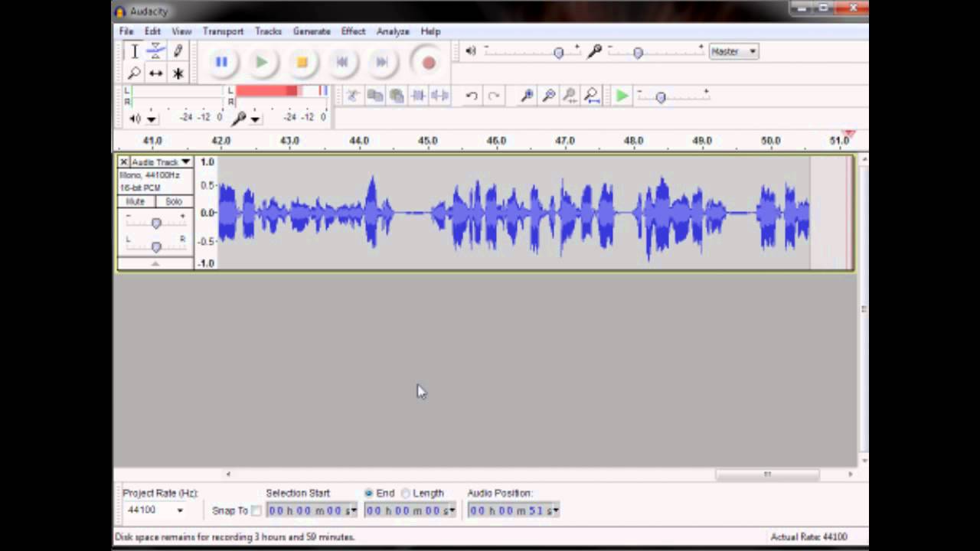980x551 pixels.
Task: Solo the Audio Track
Action: [174, 201]
